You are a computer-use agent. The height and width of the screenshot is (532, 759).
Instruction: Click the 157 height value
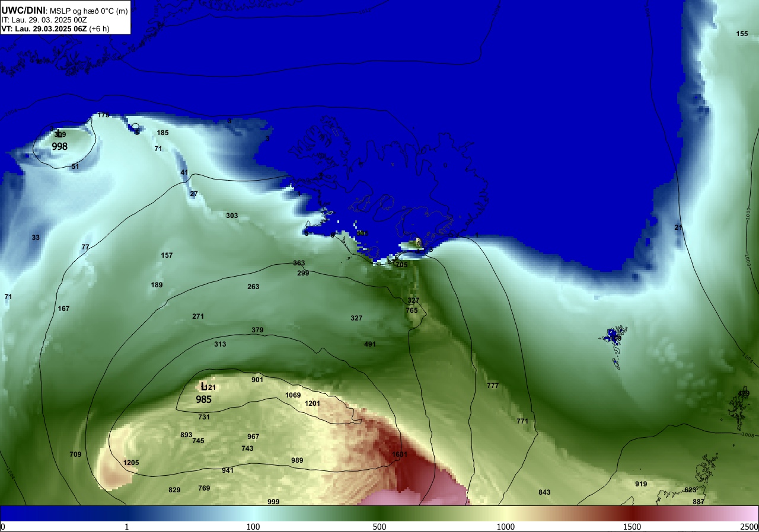pos(167,255)
